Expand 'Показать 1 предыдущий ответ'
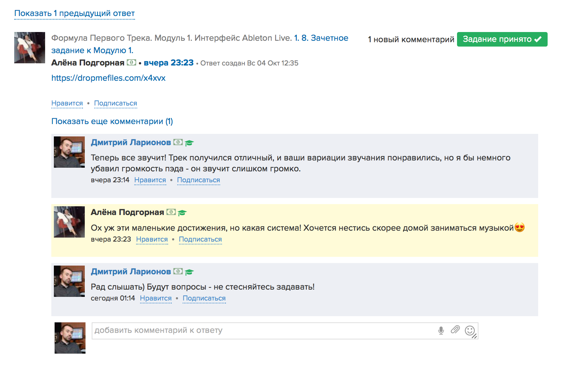Image resolution: width=588 pixels, height=366 pixels. tap(75, 13)
